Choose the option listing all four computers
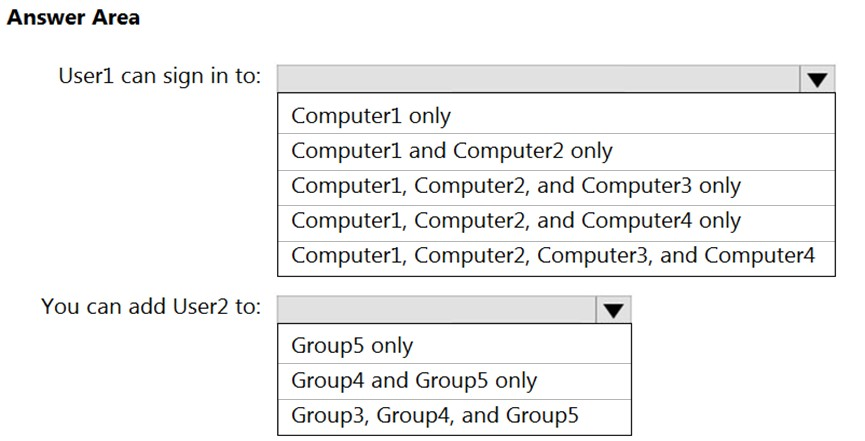The width and height of the screenshot is (865, 441). [556, 258]
